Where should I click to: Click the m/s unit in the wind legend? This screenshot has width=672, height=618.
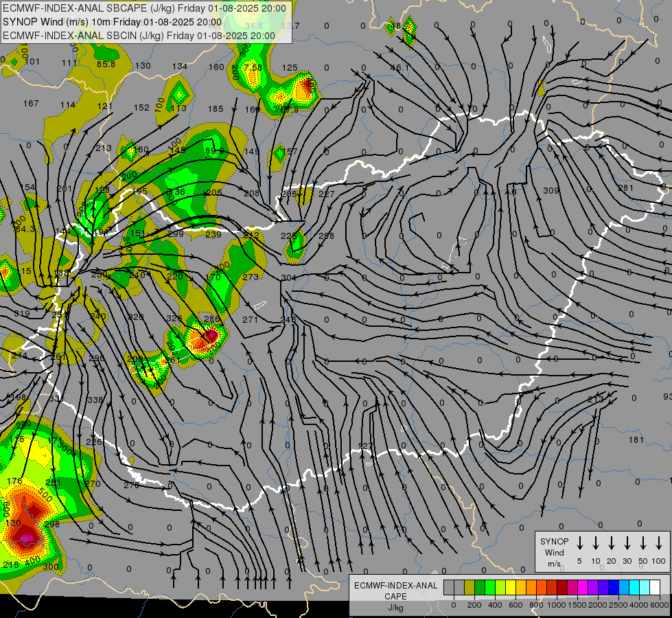[554, 564]
